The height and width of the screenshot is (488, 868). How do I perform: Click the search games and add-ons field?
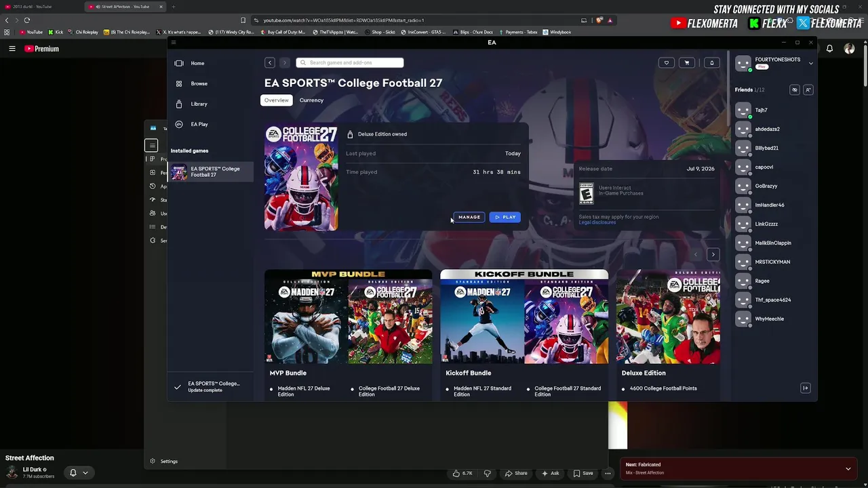point(350,63)
